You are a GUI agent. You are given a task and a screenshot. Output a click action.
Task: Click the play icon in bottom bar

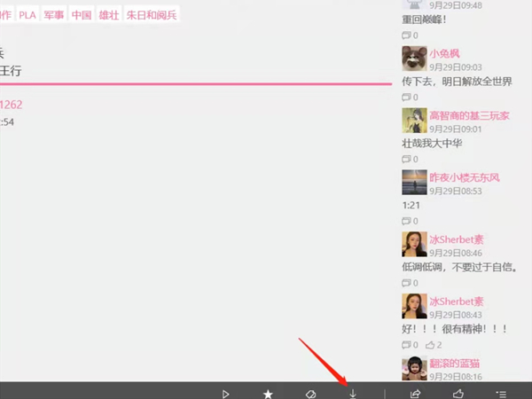[x=225, y=394]
